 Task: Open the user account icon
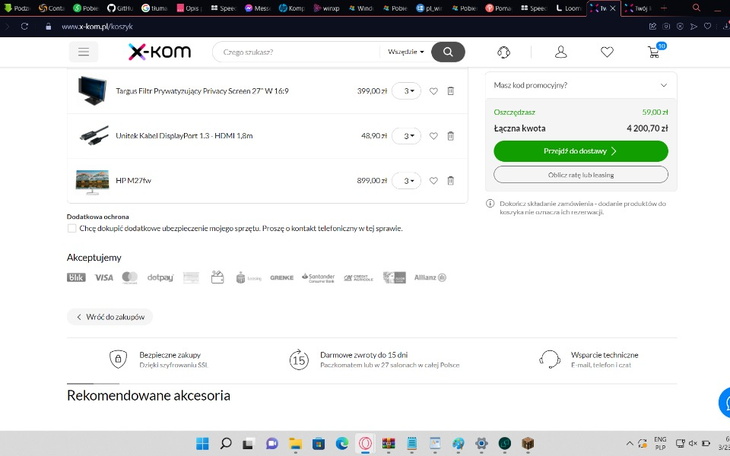click(x=560, y=52)
